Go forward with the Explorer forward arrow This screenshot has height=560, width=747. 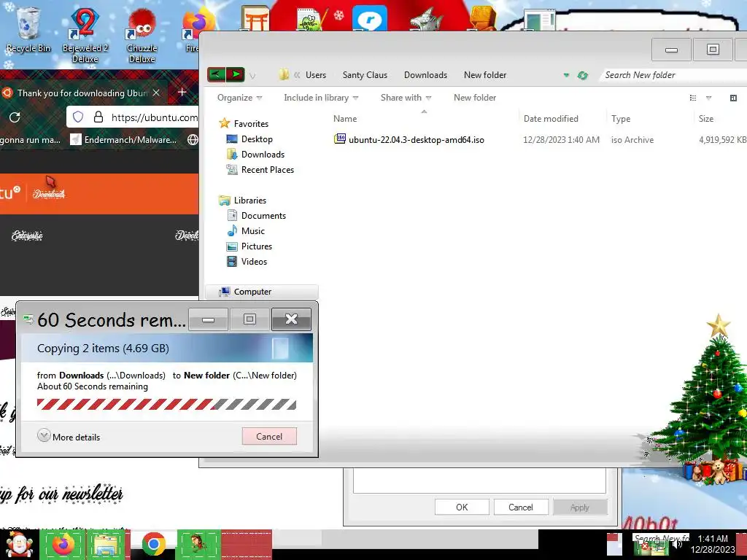pyautogui.click(x=236, y=75)
